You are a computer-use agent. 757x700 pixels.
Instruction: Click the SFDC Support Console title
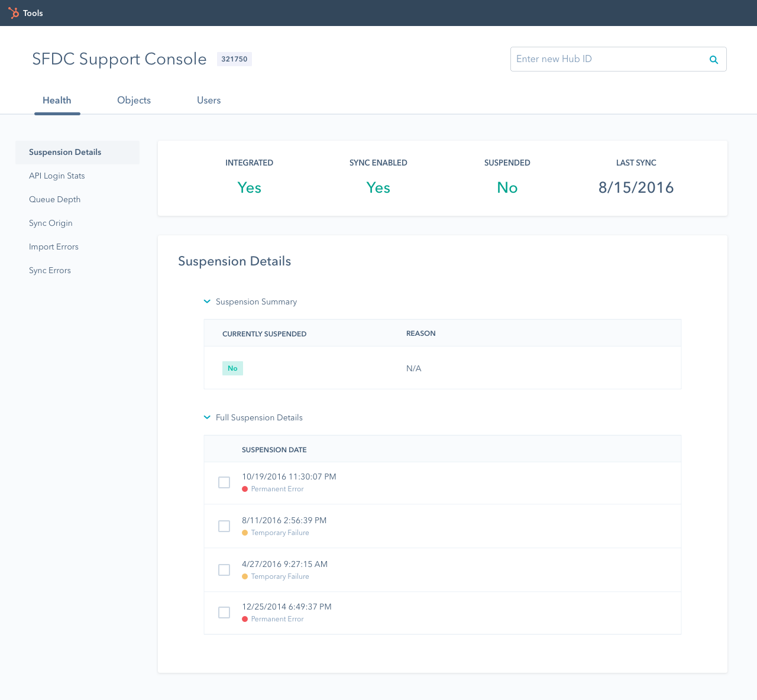[x=119, y=59]
